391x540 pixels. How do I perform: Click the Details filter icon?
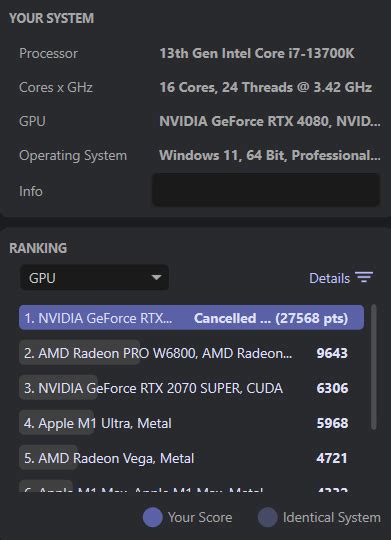point(364,278)
